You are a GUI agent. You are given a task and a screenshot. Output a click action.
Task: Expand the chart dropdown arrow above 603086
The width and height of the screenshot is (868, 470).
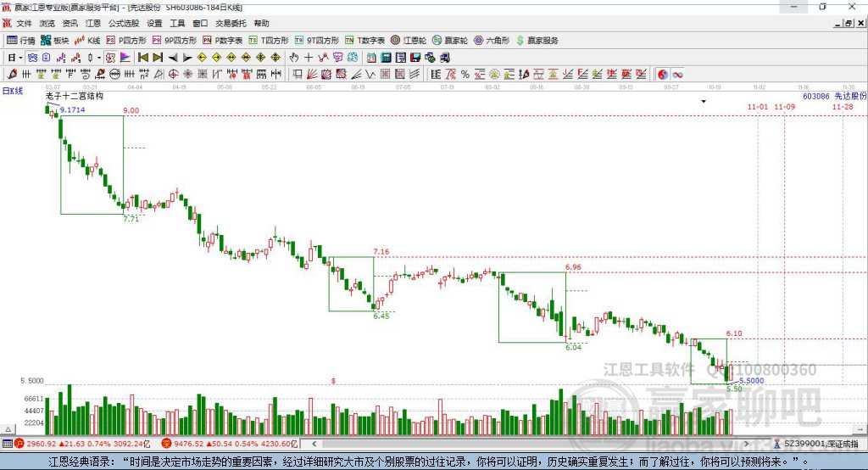click(x=704, y=102)
